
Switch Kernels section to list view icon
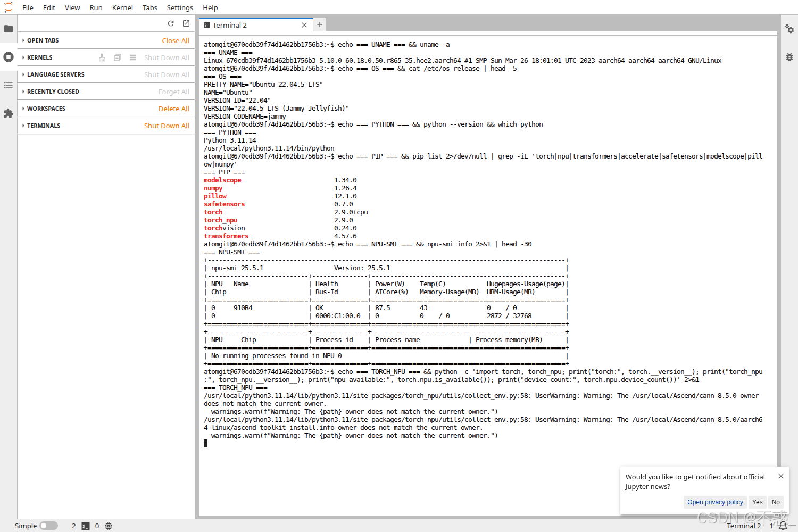pyautogui.click(x=133, y=57)
